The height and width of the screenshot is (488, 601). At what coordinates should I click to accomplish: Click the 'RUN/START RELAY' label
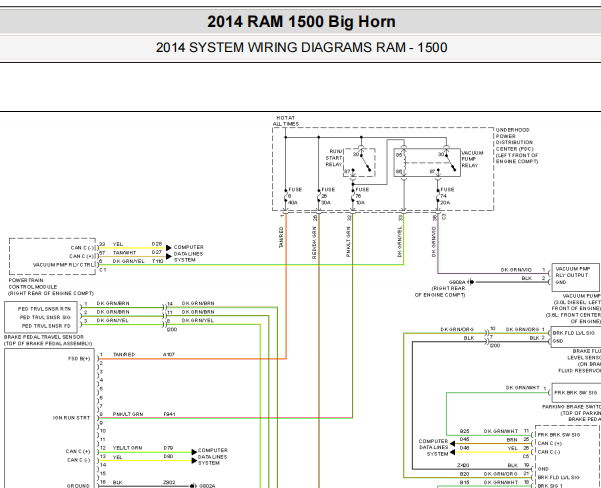click(334, 158)
